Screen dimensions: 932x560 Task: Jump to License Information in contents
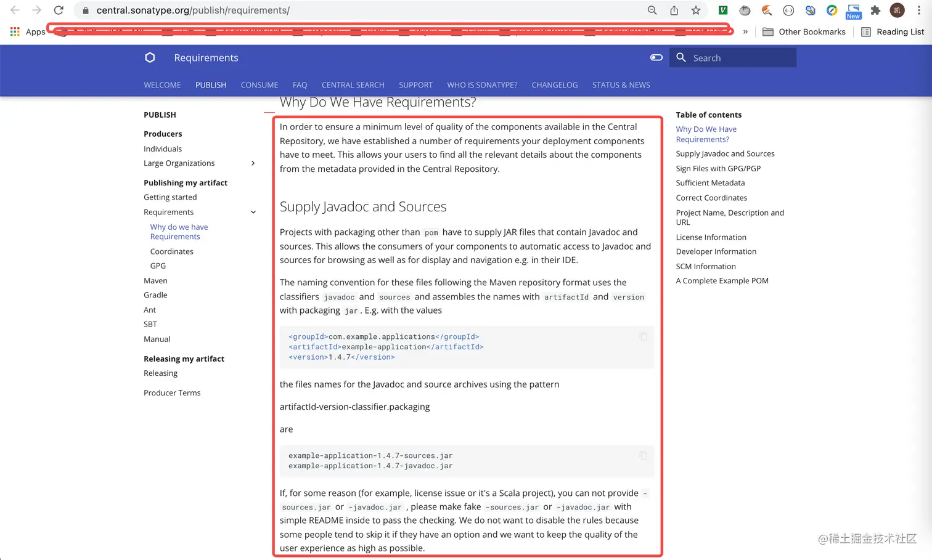(711, 237)
